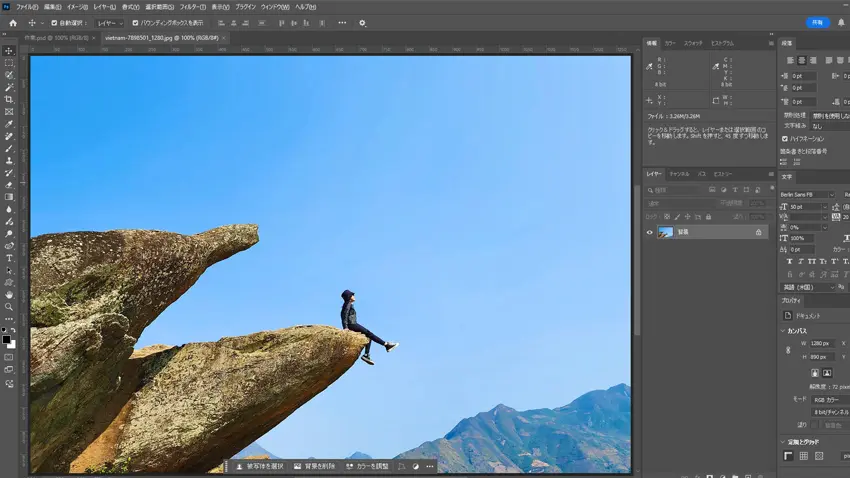Open the レイヤー auto-select dropdown
The width and height of the screenshot is (850, 478).
109,23
